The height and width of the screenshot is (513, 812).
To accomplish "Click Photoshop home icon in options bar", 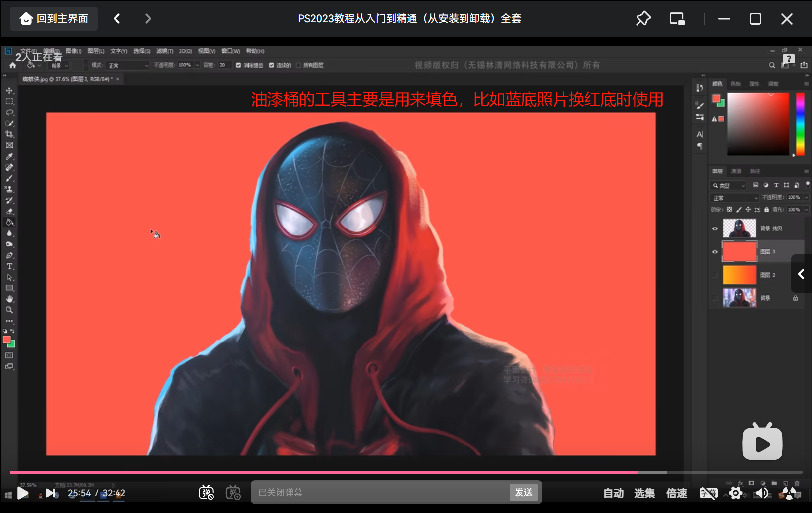I will (x=13, y=65).
